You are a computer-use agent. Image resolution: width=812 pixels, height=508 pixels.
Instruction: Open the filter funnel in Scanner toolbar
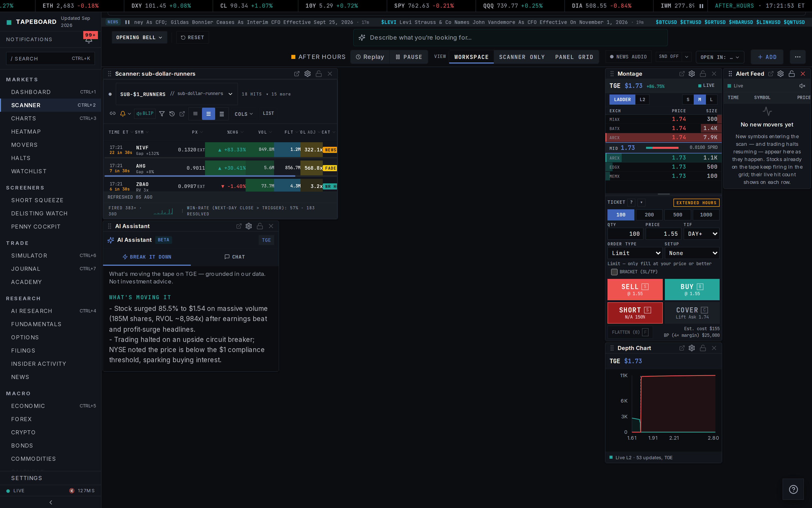coord(162,114)
